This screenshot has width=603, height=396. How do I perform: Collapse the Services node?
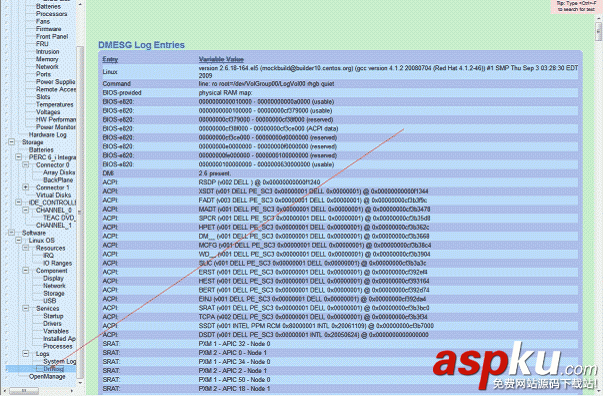click(x=26, y=308)
